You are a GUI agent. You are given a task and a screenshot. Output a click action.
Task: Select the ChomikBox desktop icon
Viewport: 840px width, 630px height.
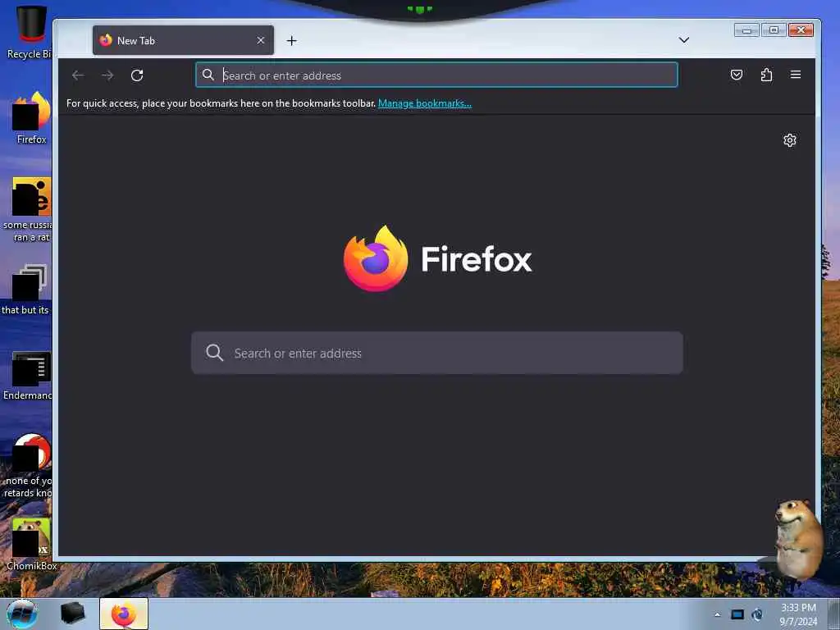pyautogui.click(x=31, y=545)
